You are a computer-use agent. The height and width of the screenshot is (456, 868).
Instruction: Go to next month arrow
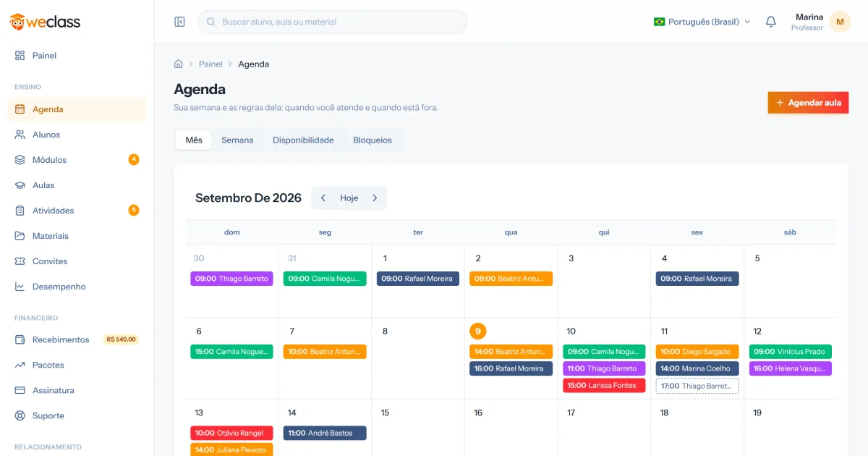375,198
